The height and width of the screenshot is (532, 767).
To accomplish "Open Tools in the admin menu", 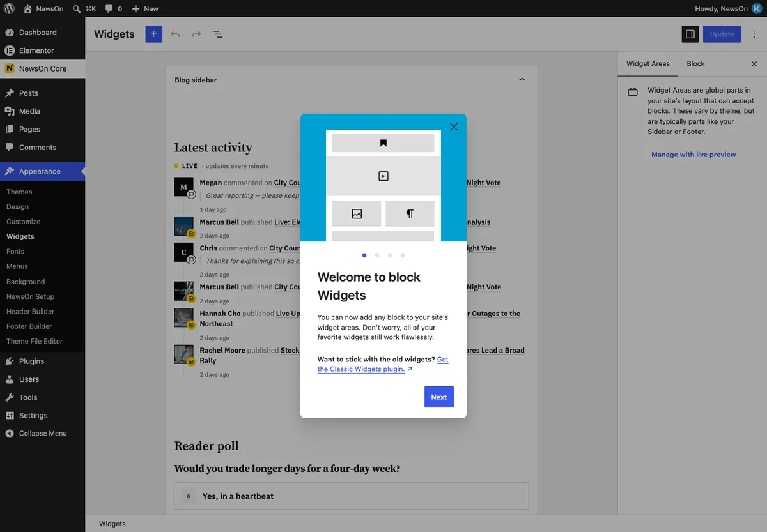I will (42, 397).
